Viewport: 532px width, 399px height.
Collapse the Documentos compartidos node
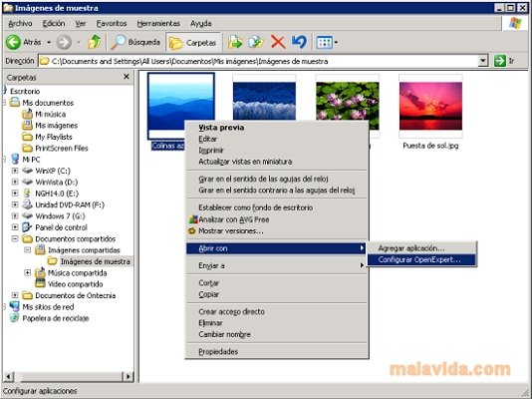pos(15,238)
